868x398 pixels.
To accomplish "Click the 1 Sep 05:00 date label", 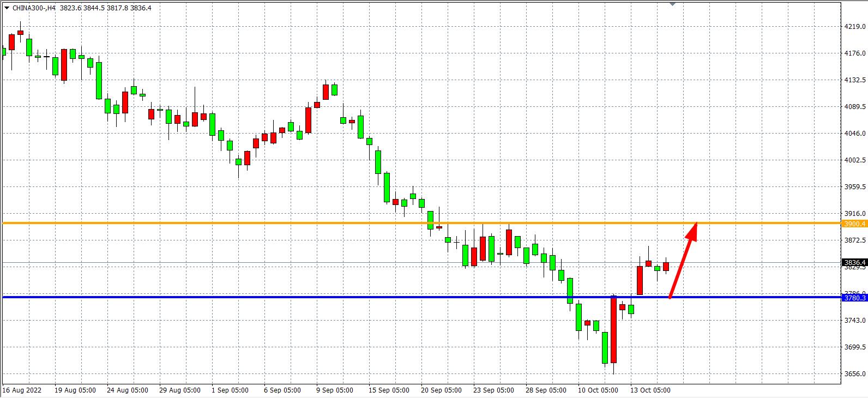I will click(x=230, y=390).
